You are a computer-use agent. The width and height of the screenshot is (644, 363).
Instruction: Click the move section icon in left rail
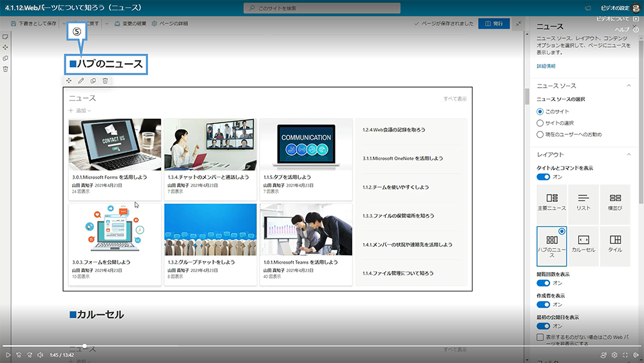pos(5,47)
